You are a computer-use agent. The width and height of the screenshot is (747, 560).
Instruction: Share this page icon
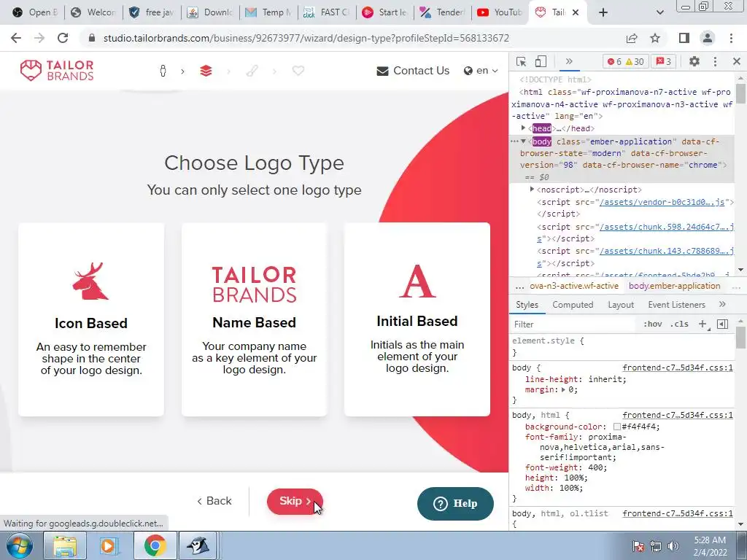pyautogui.click(x=632, y=38)
